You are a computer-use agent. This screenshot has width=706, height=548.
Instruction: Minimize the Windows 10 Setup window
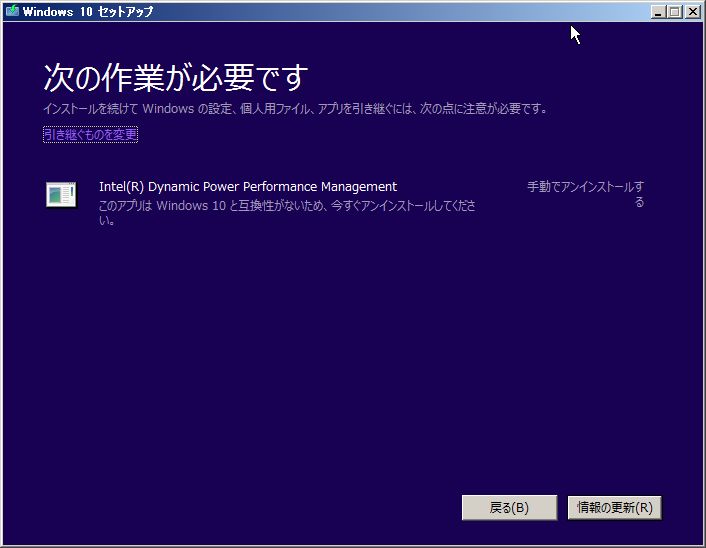point(658,12)
